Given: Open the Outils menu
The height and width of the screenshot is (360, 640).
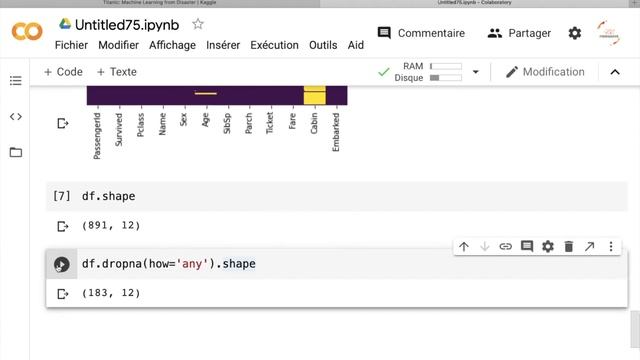Looking at the screenshot, I should pos(323,45).
